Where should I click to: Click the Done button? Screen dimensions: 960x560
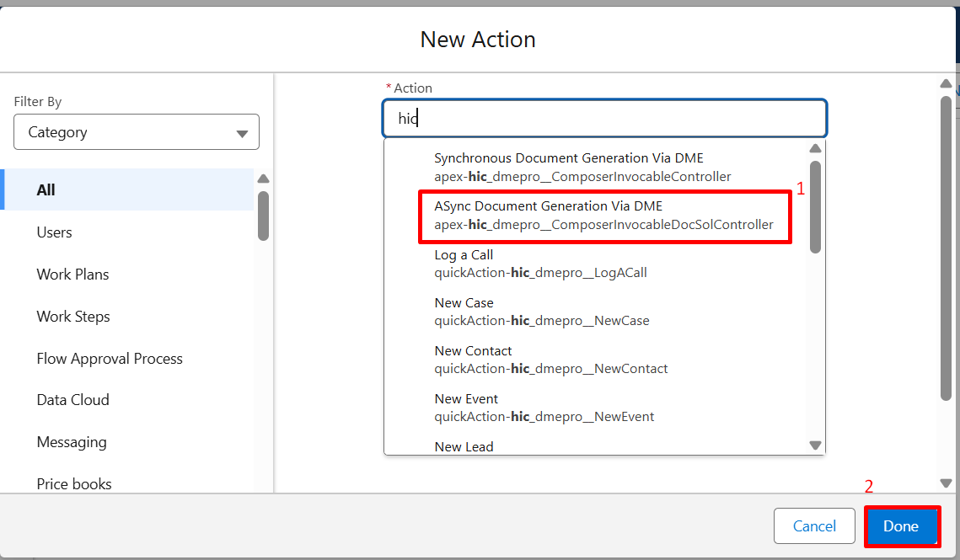[901, 525]
